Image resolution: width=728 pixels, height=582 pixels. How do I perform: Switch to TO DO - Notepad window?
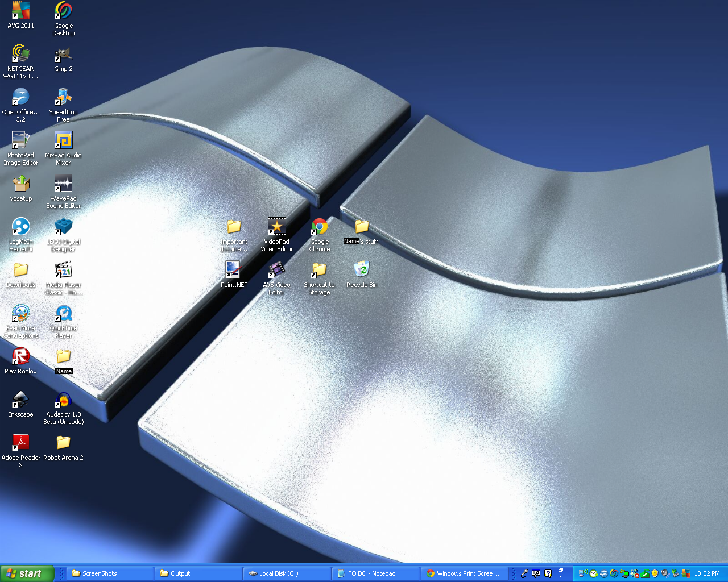point(377,573)
